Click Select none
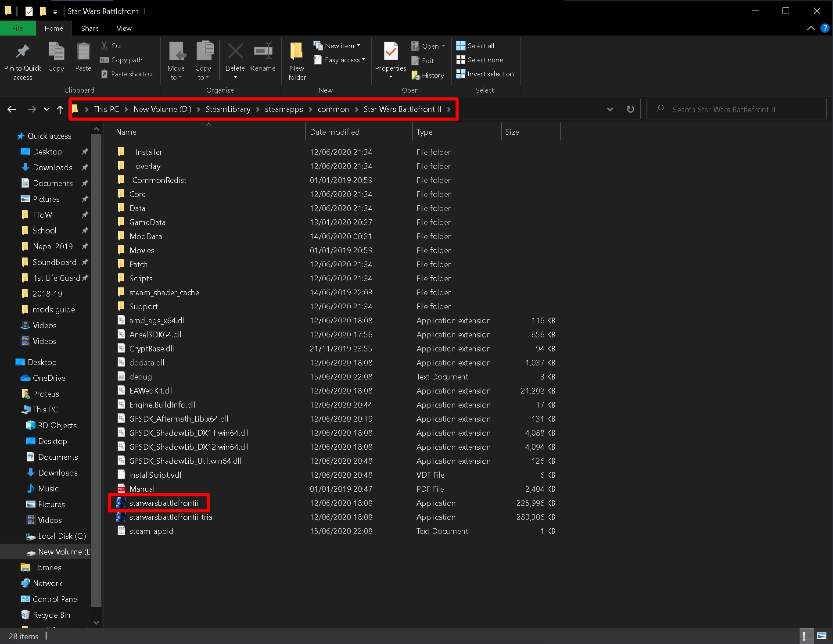 pyautogui.click(x=480, y=60)
